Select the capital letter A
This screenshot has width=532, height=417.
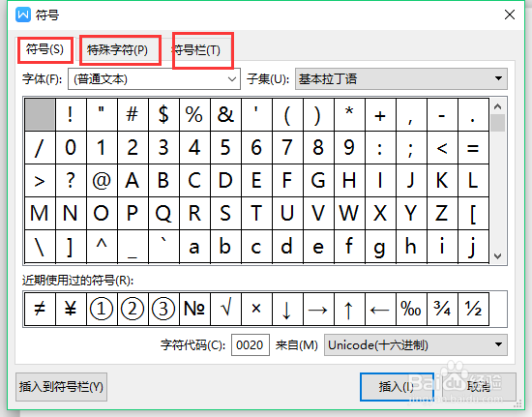pyautogui.click(x=133, y=181)
